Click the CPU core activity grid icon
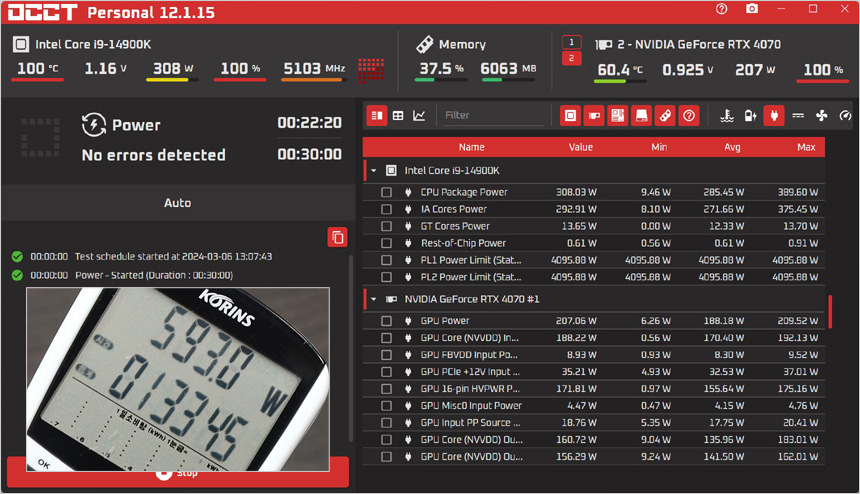This screenshot has width=860, height=494. click(371, 71)
